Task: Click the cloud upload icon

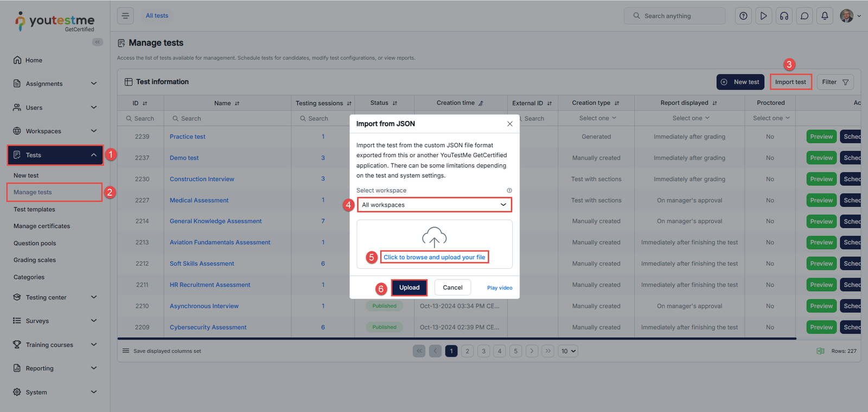Action: [x=434, y=237]
